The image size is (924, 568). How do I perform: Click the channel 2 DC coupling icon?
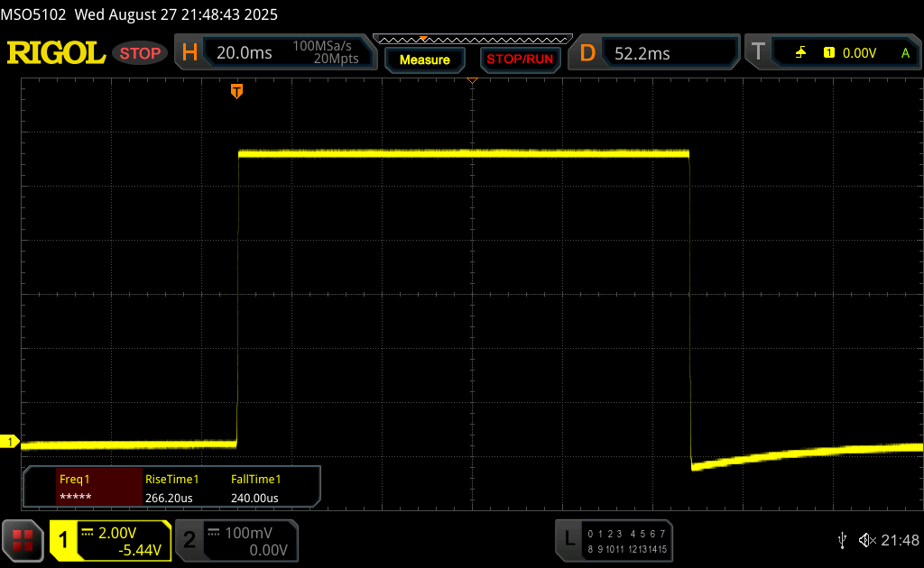pos(214,533)
